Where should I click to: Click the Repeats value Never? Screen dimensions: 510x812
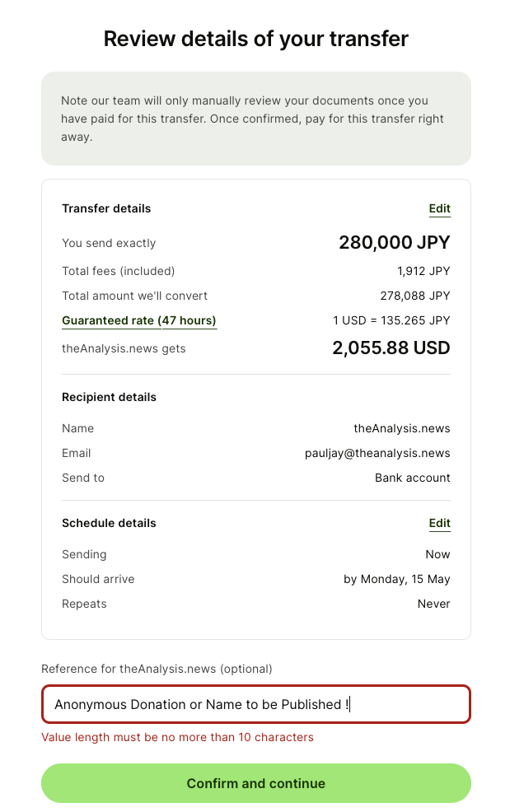433,604
